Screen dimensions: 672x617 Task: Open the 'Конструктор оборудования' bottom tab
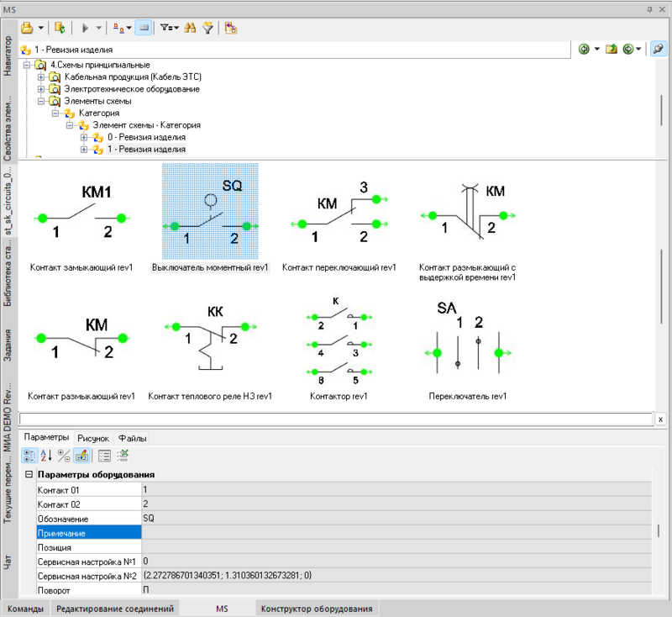tap(316, 609)
